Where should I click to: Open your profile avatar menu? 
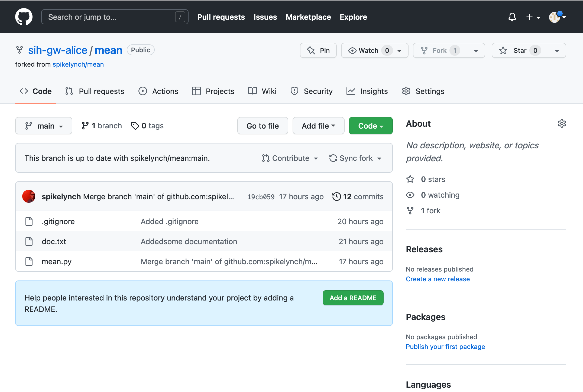[555, 17]
